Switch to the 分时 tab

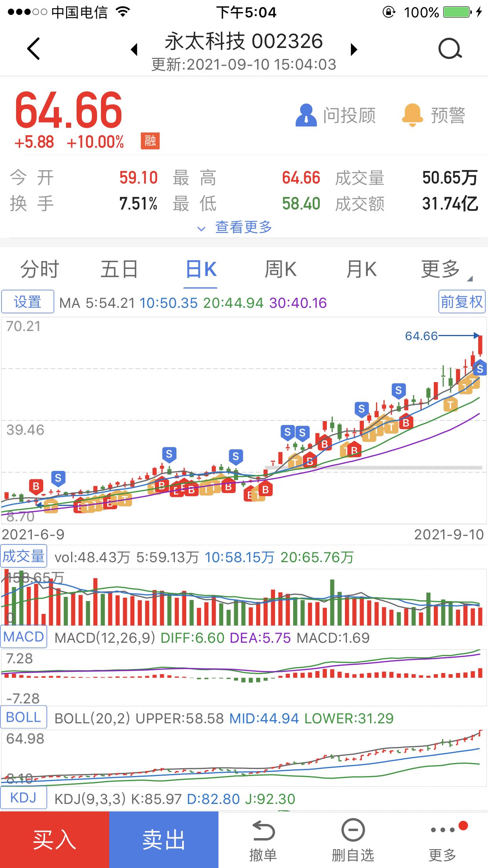(x=40, y=269)
